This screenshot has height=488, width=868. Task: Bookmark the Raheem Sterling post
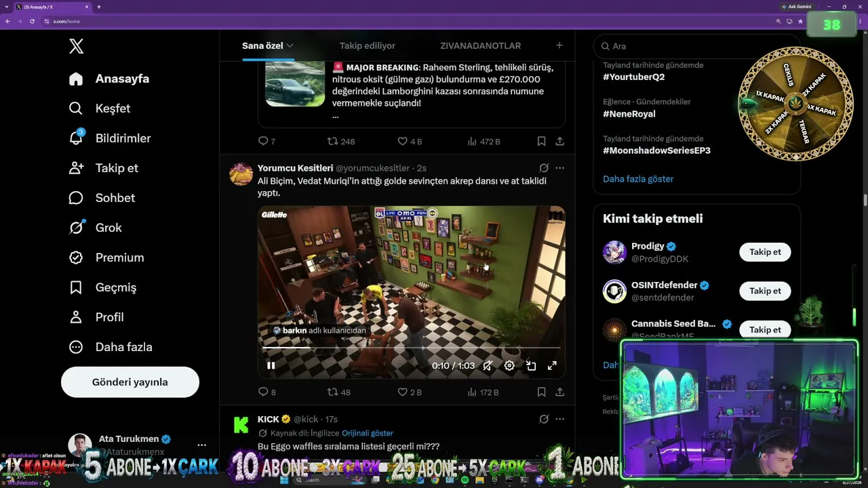pos(541,141)
